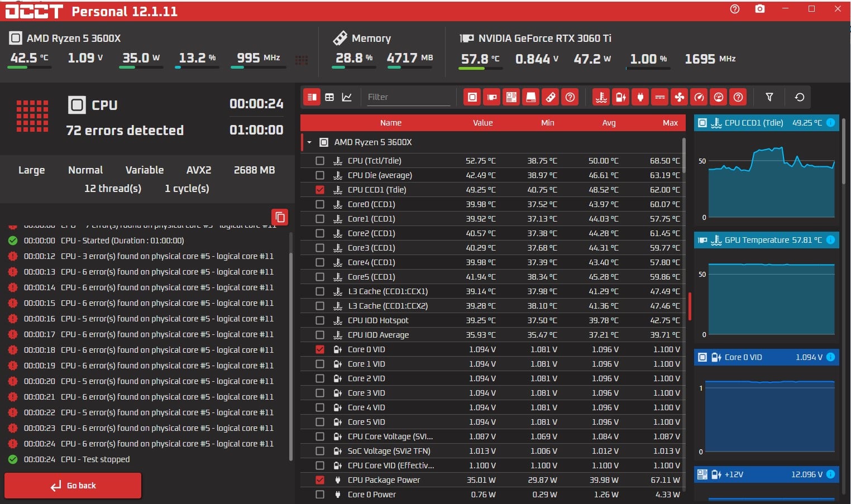The height and width of the screenshot is (504, 851).
Task: Open info for +12V graph
Action: click(830, 474)
